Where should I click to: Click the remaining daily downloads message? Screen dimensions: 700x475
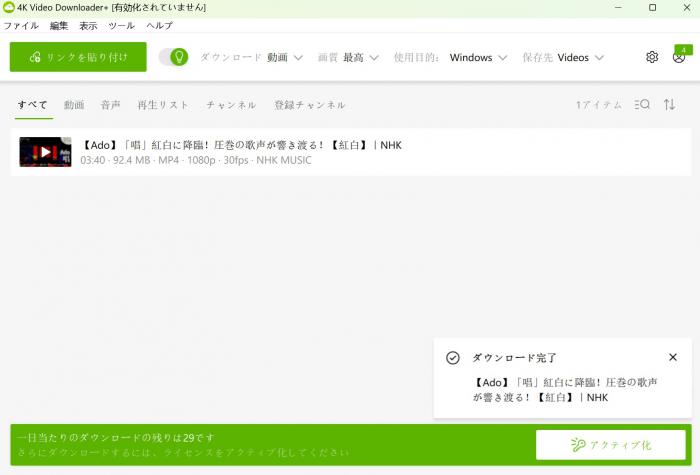(x=116, y=438)
